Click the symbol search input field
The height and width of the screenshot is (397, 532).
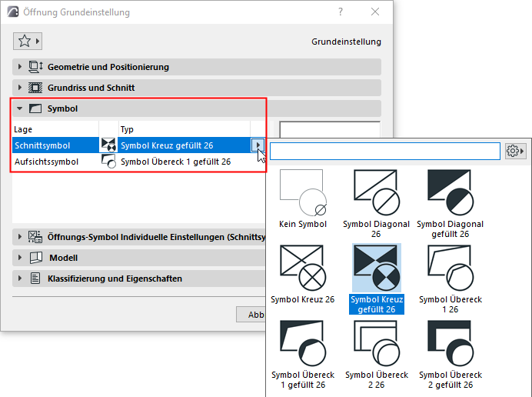pos(384,151)
